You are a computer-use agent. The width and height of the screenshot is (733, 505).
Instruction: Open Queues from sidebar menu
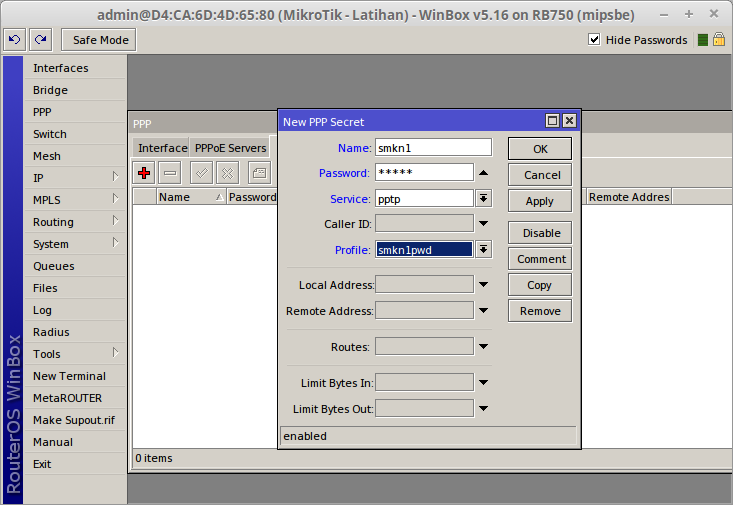click(75, 266)
